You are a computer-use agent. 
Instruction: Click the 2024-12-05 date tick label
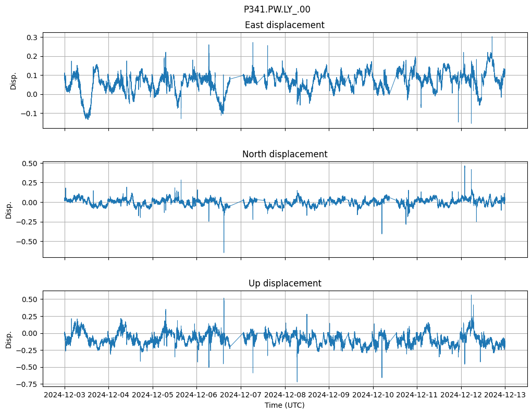[x=153, y=395]
